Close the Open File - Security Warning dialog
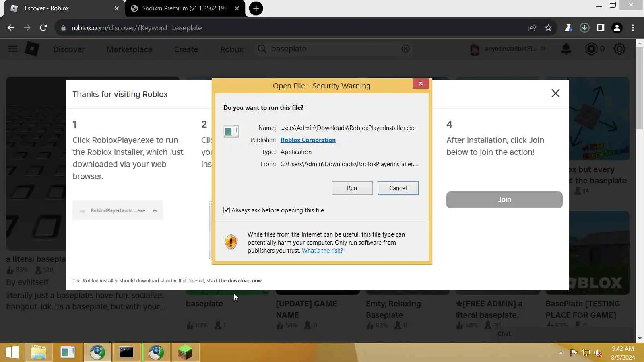Image resolution: width=644 pixels, height=362 pixels. coord(421,83)
